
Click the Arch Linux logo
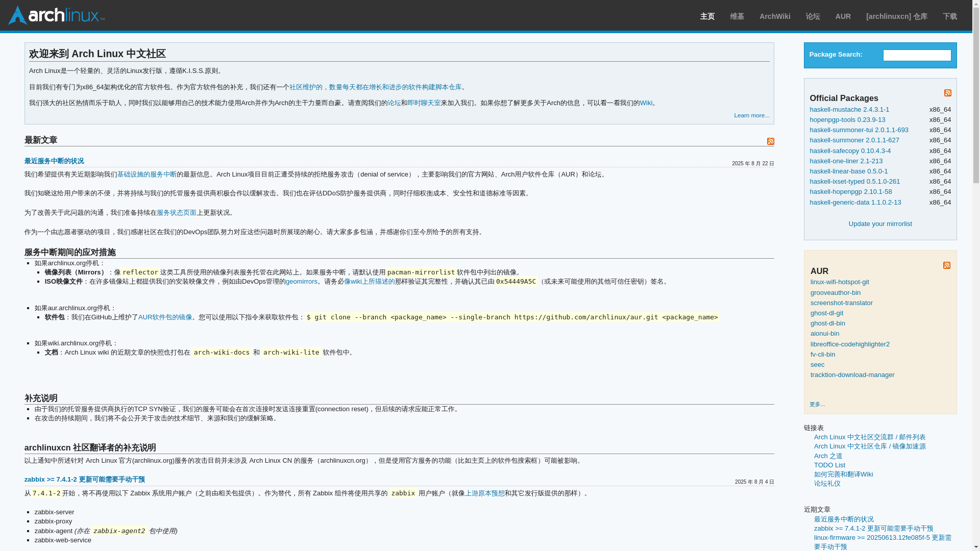coord(56,15)
